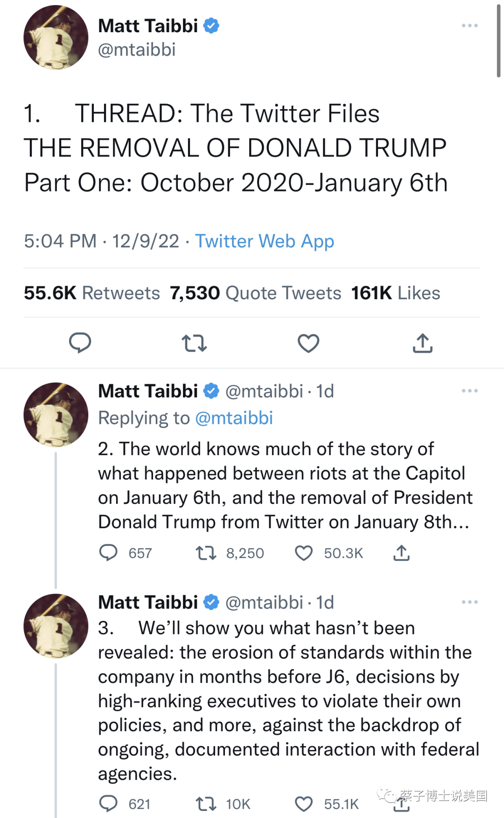Share the main THREAD tweet

click(423, 343)
